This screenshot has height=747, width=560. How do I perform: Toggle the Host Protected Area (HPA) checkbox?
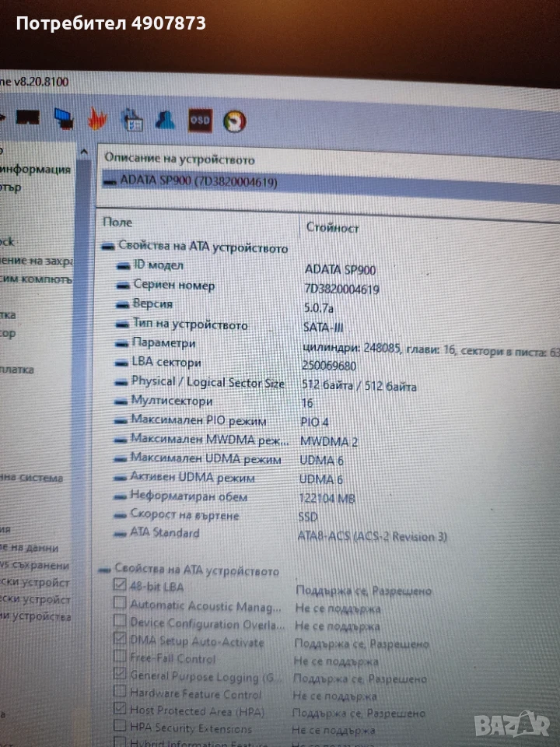click(120, 708)
